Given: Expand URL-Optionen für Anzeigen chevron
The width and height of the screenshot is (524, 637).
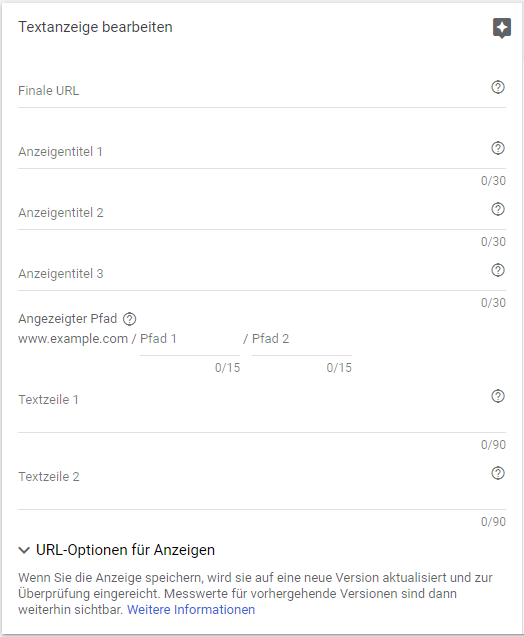Looking at the screenshot, I should (x=24, y=550).
